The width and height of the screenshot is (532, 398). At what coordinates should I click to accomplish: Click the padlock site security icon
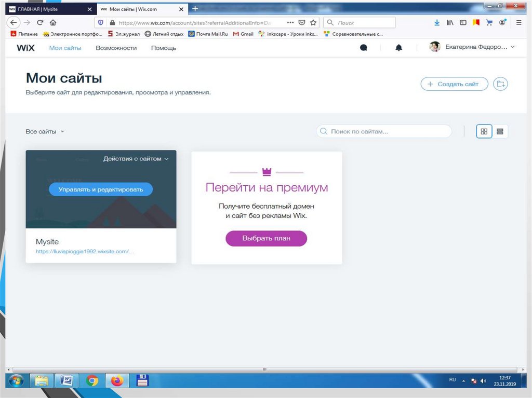click(112, 23)
